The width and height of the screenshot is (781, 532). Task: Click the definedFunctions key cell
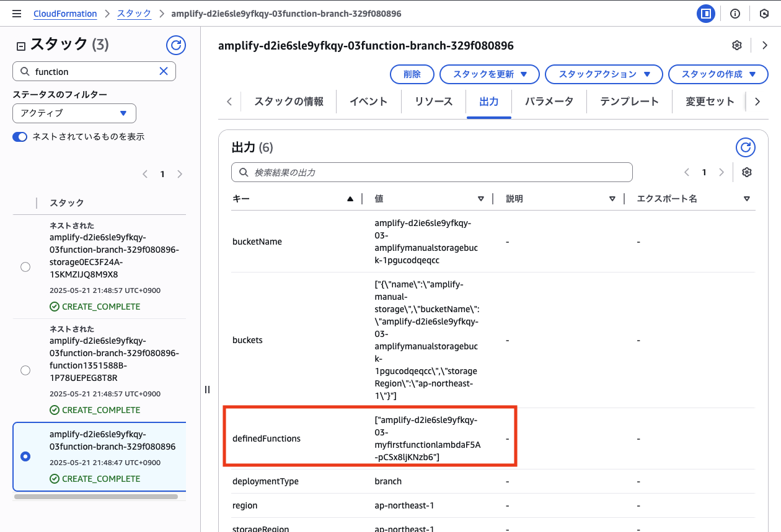coord(267,438)
